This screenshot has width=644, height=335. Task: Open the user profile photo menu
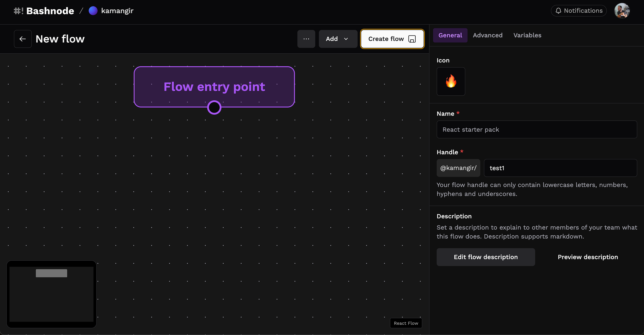tap(622, 11)
